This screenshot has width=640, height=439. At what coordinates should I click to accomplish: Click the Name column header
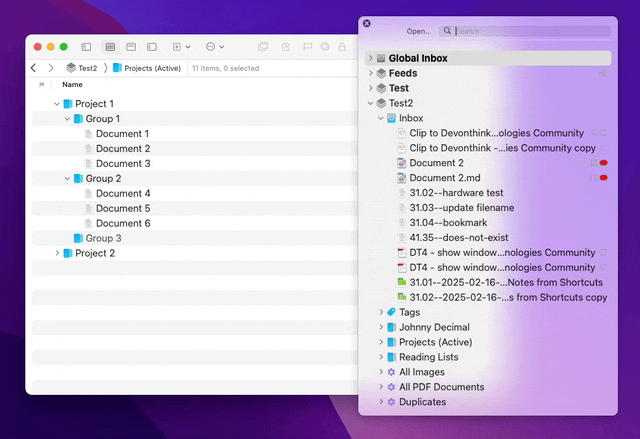[73, 85]
